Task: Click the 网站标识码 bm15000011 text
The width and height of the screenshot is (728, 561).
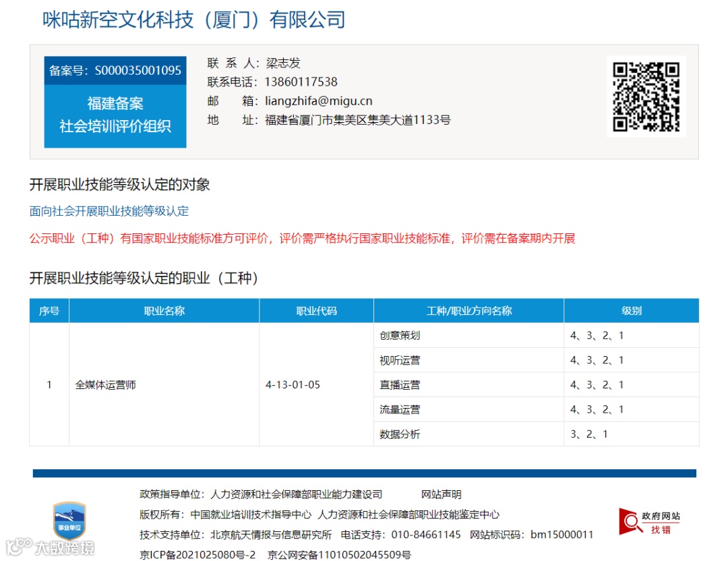Action: [x=532, y=535]
